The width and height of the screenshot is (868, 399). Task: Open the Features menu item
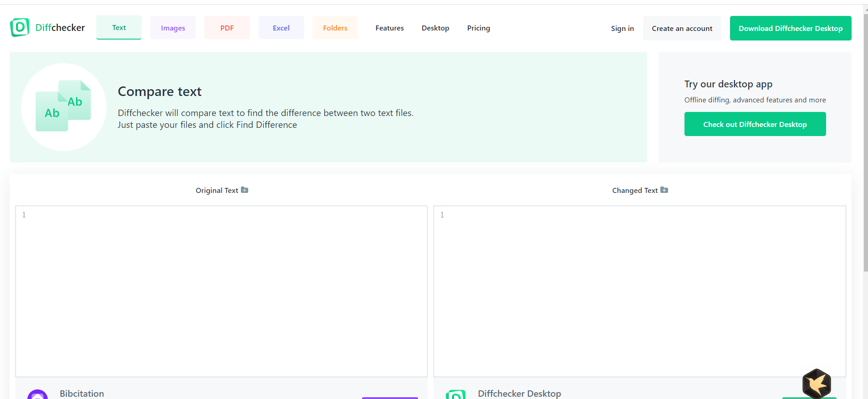click(x=389, y=28)
